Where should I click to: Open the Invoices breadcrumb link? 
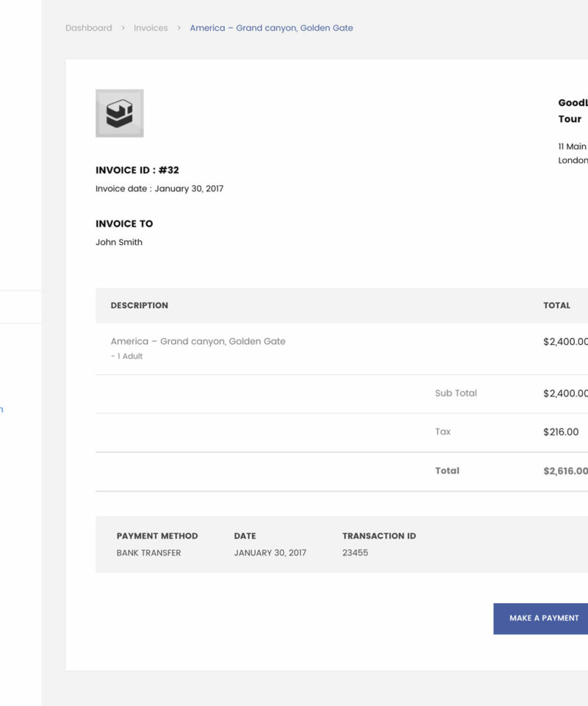(151, 28)
